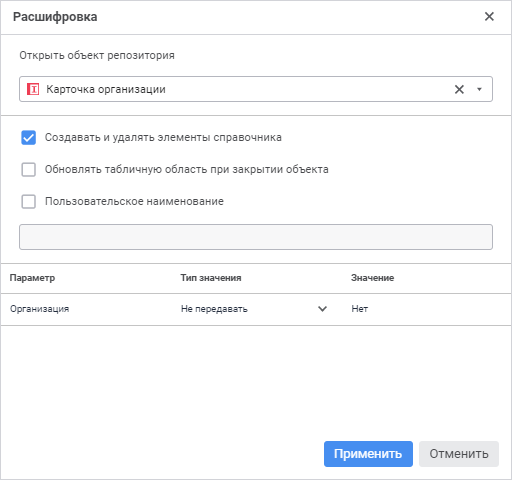Check the Пользовательское наименование option
Viewport: 512px width, 480px height.
29,201
